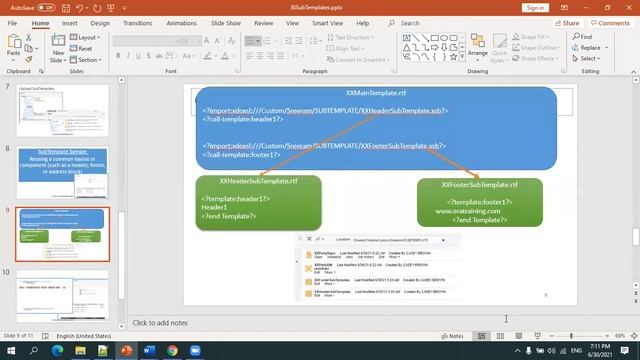
Task: Switch to Reading View in status bar
Action: pyautogui.click(x=519, y=336)
